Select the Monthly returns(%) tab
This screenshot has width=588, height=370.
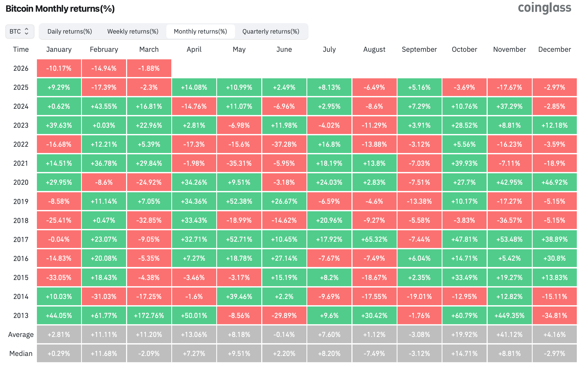200,31
